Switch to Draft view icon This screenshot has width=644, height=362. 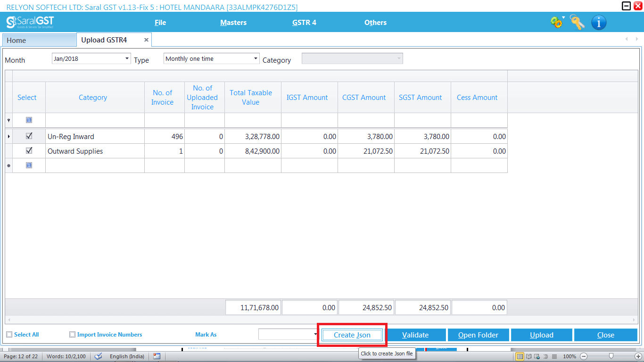(x=554, y=356)
